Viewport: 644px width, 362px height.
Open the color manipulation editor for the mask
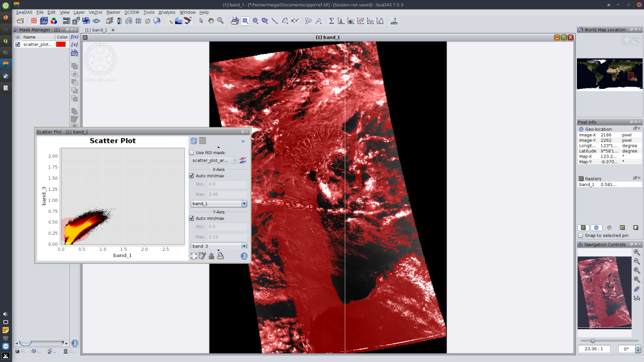tap(243, 160)
